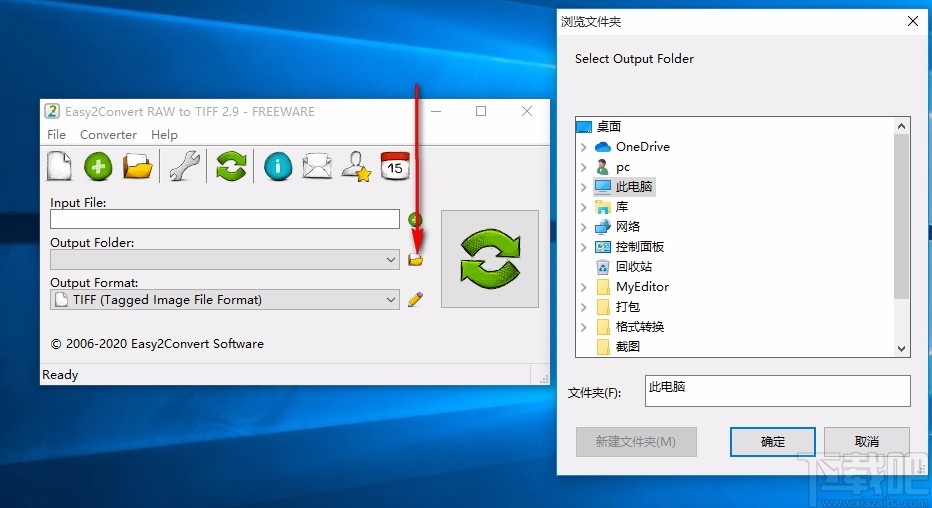Click the 确定 OK button
This screenshot has width=932, height=508.
point(773,441)
